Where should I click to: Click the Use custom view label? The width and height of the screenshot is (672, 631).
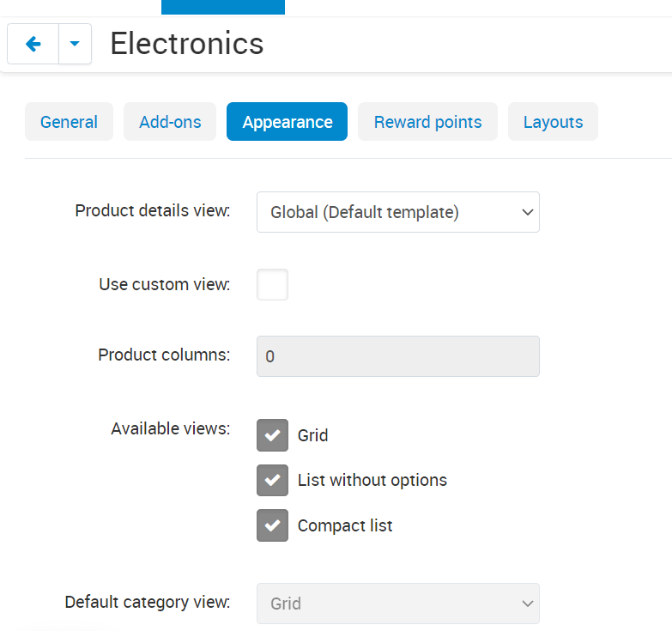point(164,284)
